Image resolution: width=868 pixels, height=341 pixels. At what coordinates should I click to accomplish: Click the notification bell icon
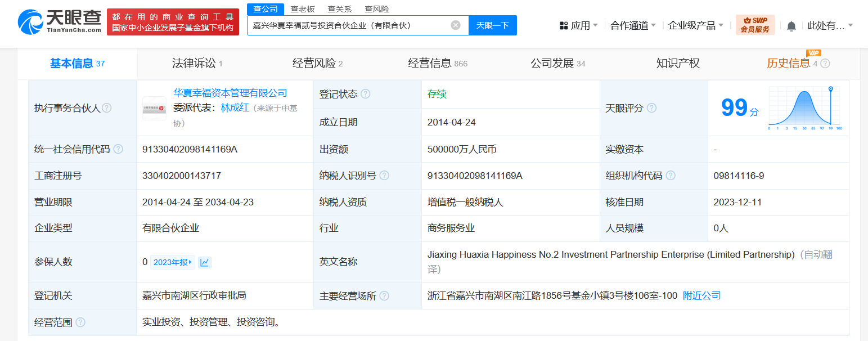(x=791, y=26)
